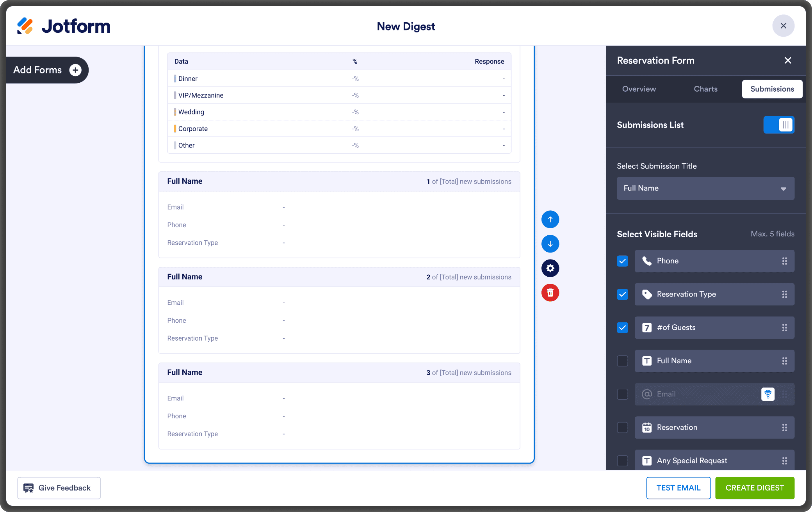Switch to the Overview tab
812x512 pixels.
point(639,89)
